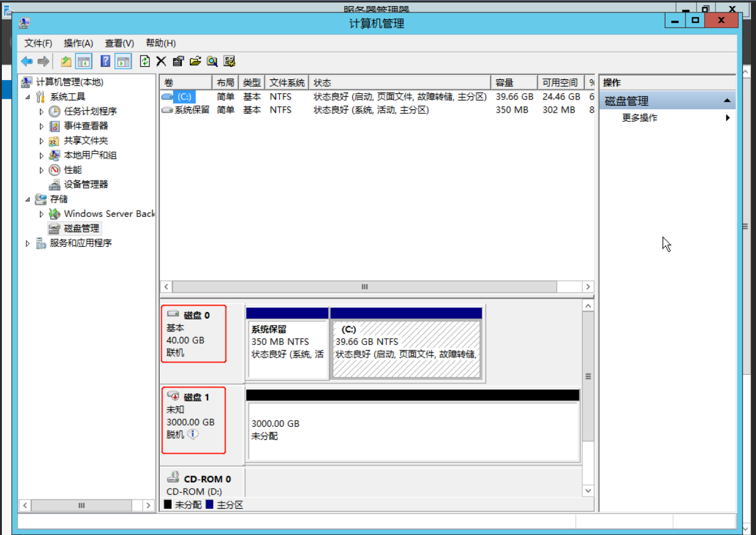
Task: Click the blue Back arrow in toolbar
Action: tap(27, 61)
